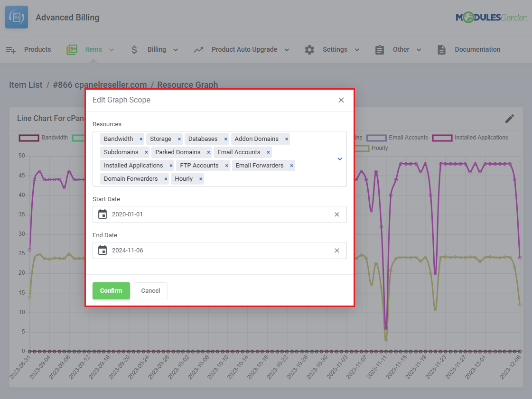Open the Billing menu item
This screenshot has width=532, height=399.
[157, 49]
